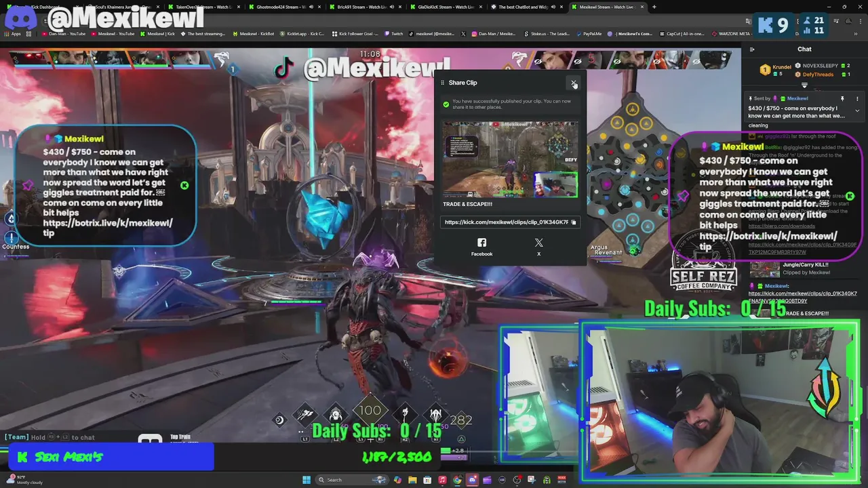This screenshot has width=868, height=488.
Task: Click Mexikewl name in pinned message
Action: pos(797,98)
